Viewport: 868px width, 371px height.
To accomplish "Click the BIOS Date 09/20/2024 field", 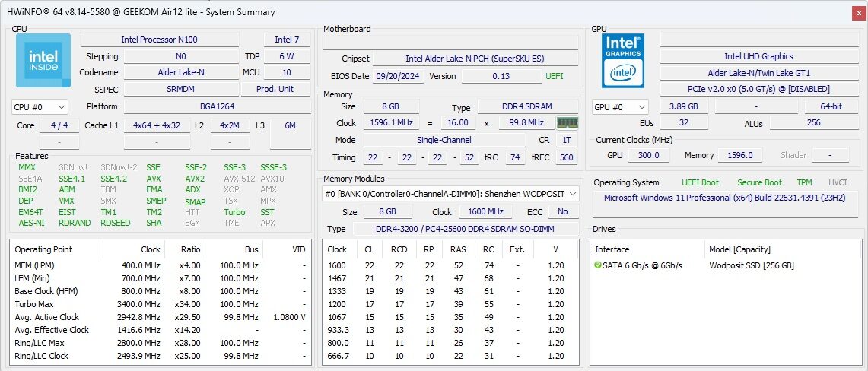I will pos(399,76).
